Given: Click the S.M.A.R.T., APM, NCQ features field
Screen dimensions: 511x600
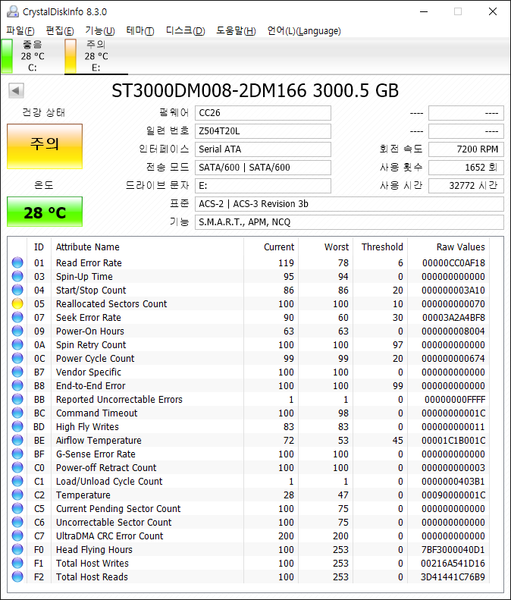Looking at the screenshot, I should point(349,222).
